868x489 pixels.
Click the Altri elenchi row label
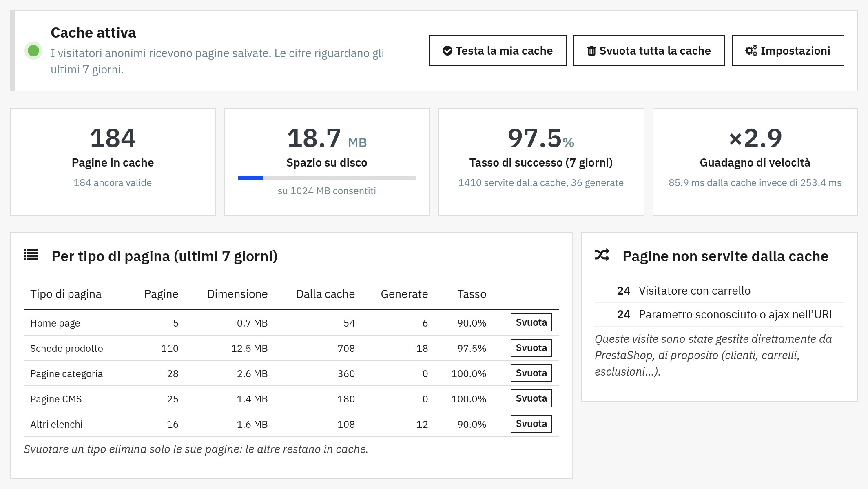click(56, 424)
